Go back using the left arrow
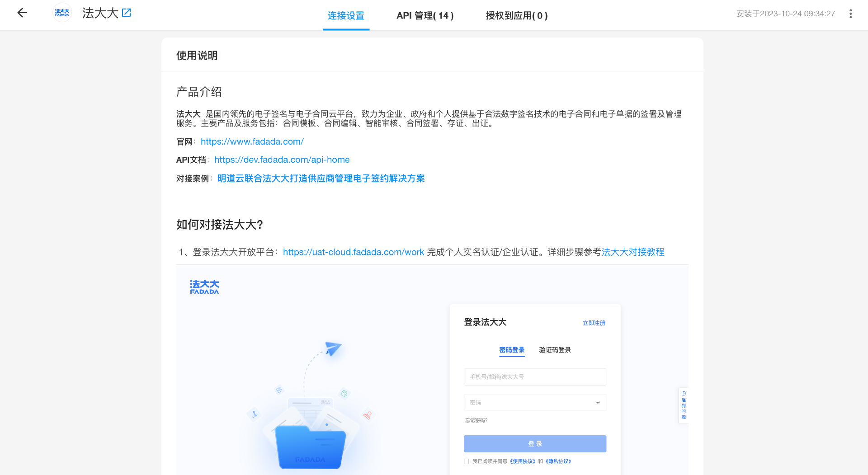868x475 pixels. (22, 13)
